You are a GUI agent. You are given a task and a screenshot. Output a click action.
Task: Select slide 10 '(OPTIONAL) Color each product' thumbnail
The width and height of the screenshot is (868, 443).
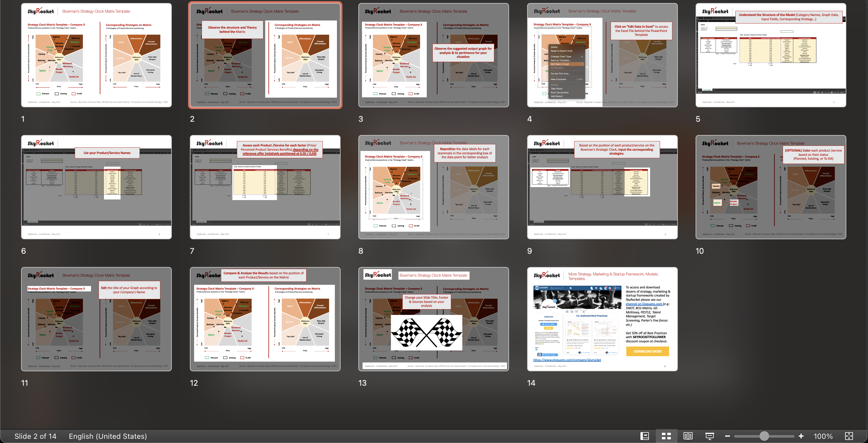click(771, 187)
